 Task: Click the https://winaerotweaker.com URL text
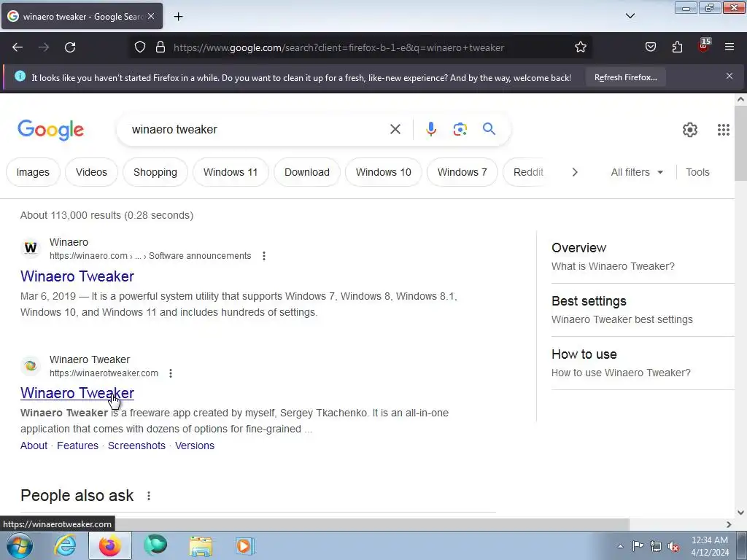click(x=104, y=373)
